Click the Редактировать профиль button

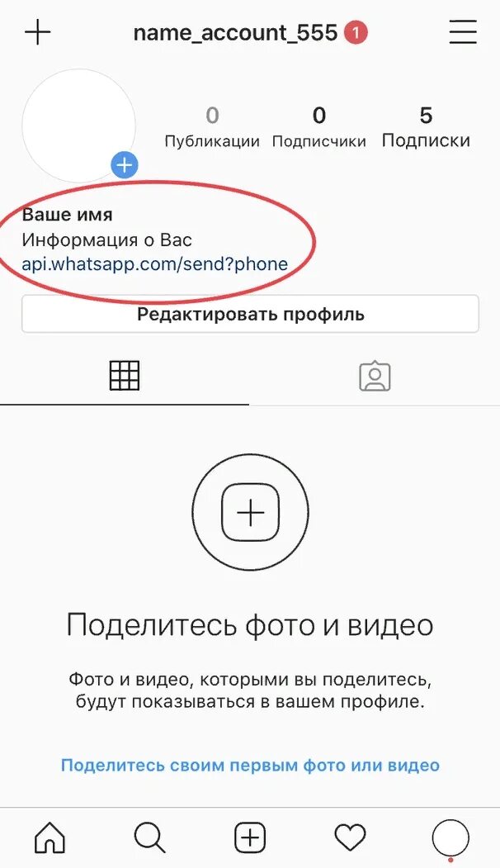[250, 314]
